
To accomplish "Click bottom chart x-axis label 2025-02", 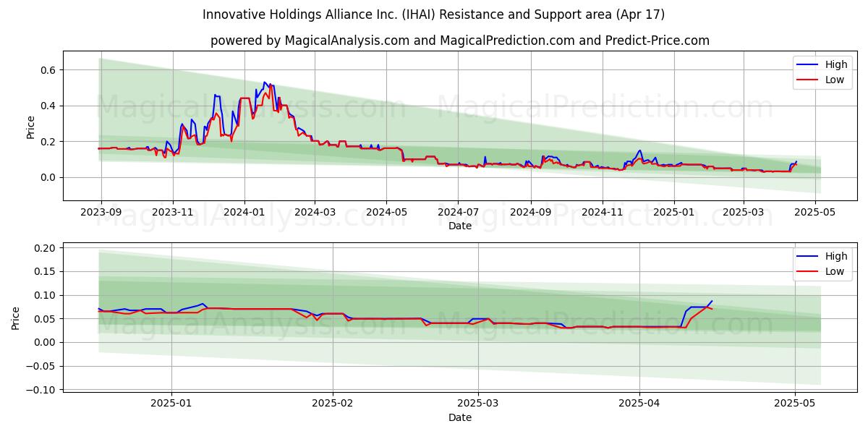I will [333, 404].
